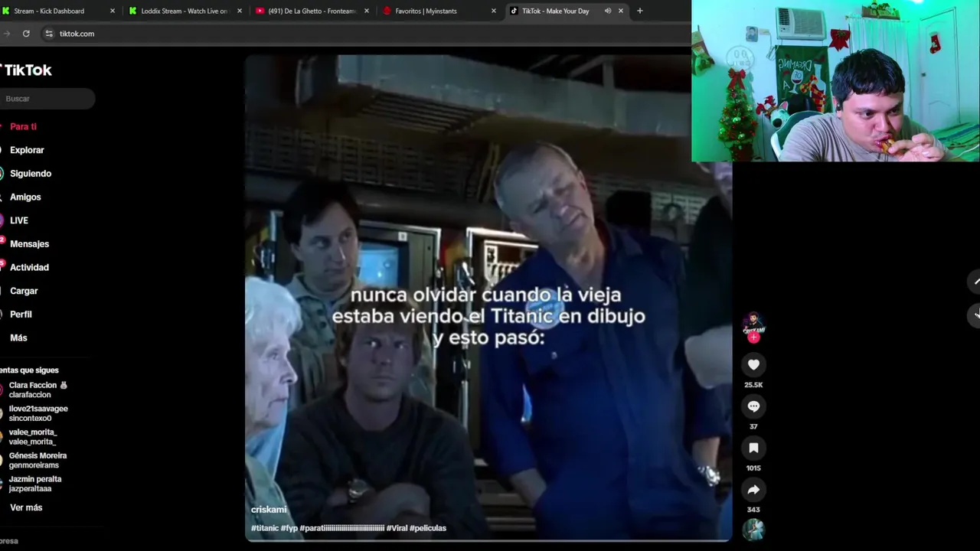Click the Titanic video to pause

(488, 298)
